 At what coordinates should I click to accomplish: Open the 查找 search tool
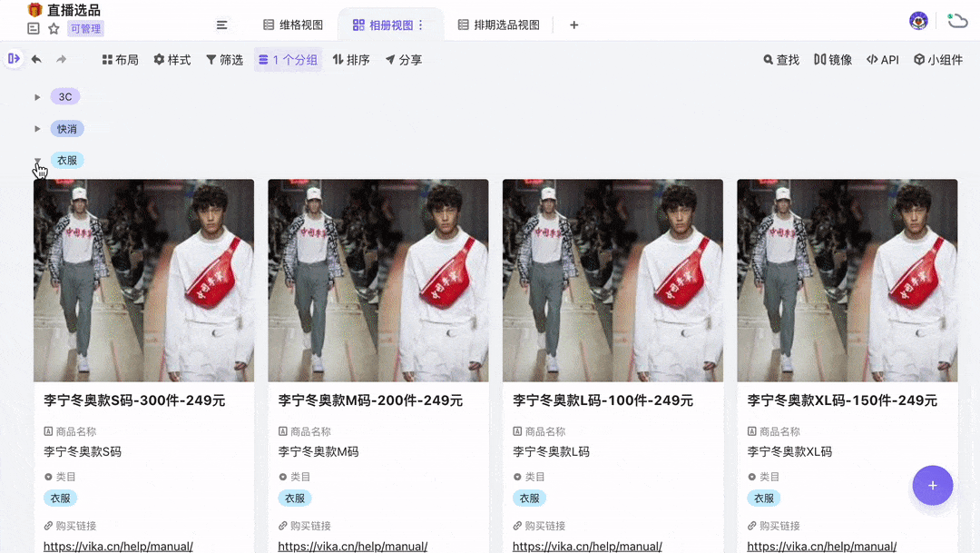[780, 57]
